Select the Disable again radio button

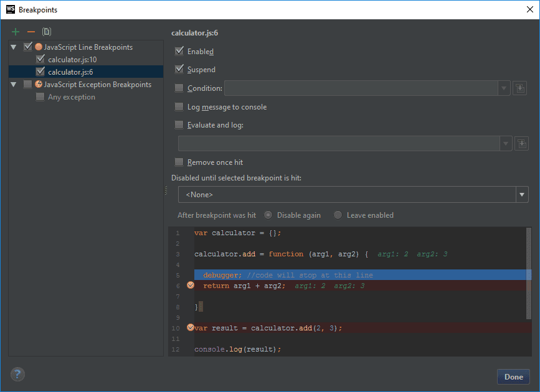click(x=268, y=215)
